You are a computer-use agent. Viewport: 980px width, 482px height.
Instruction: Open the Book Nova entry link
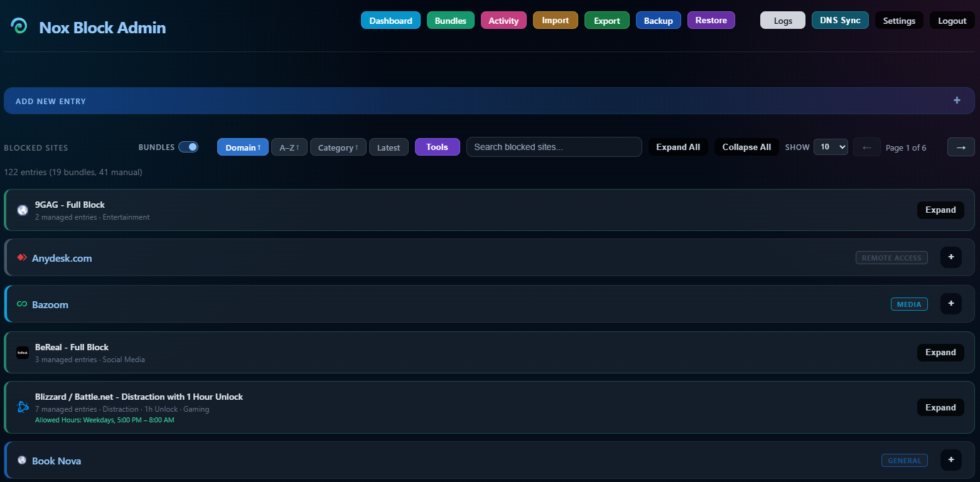pyautogui.click(x=57, y=461)
